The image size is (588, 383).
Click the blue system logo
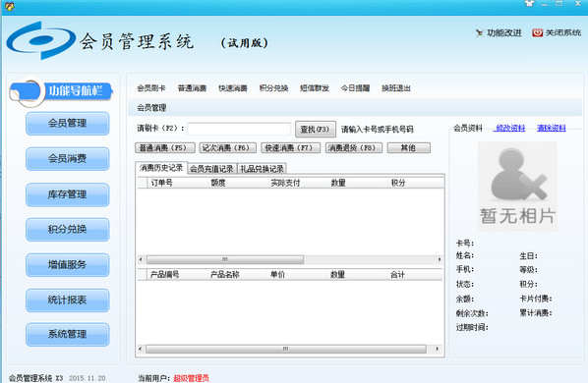[40, 40]
